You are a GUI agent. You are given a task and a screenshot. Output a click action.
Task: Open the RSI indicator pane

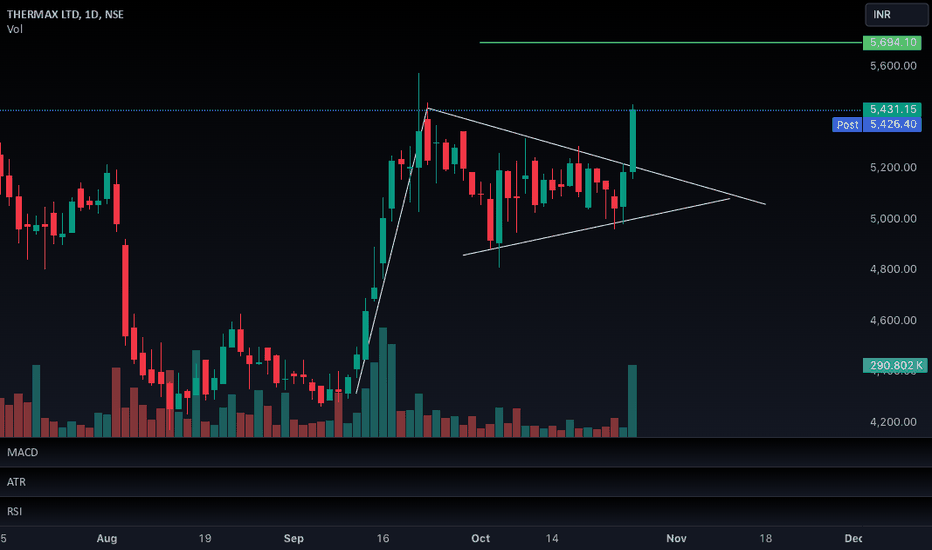pyautogui.click(x=14, y=511)
